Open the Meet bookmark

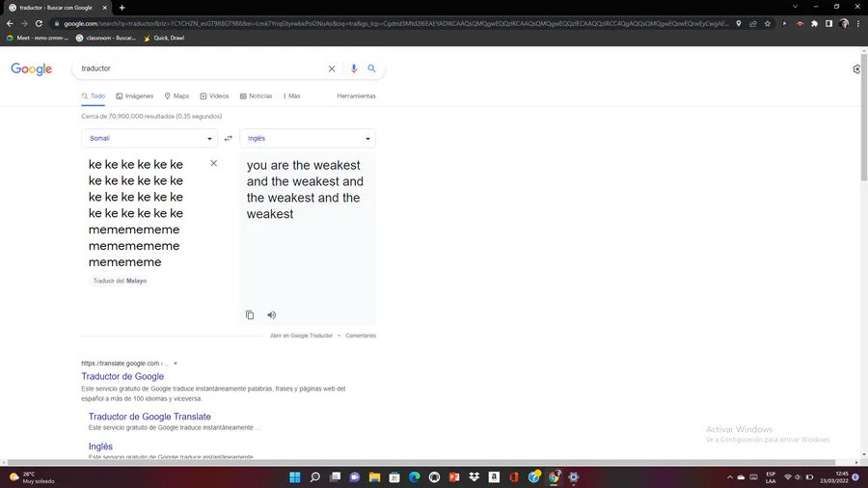tap(37, 39)
